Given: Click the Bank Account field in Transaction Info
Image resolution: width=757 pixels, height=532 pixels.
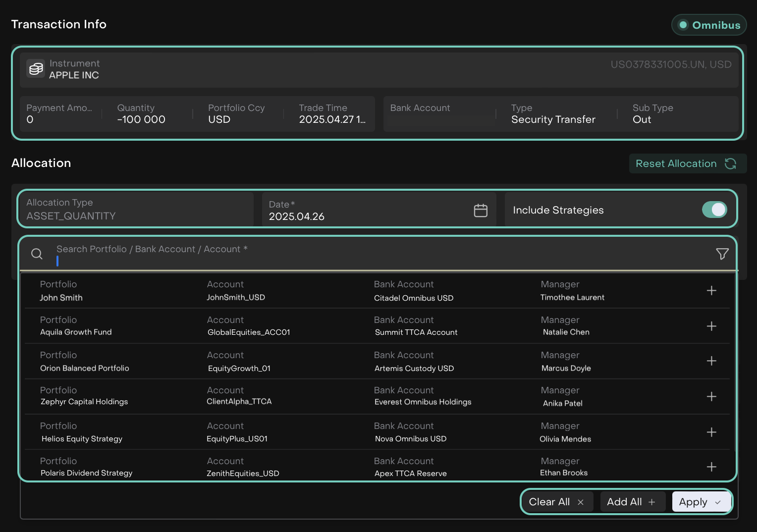Looking at the screenshot, I should tap(438, 114).
